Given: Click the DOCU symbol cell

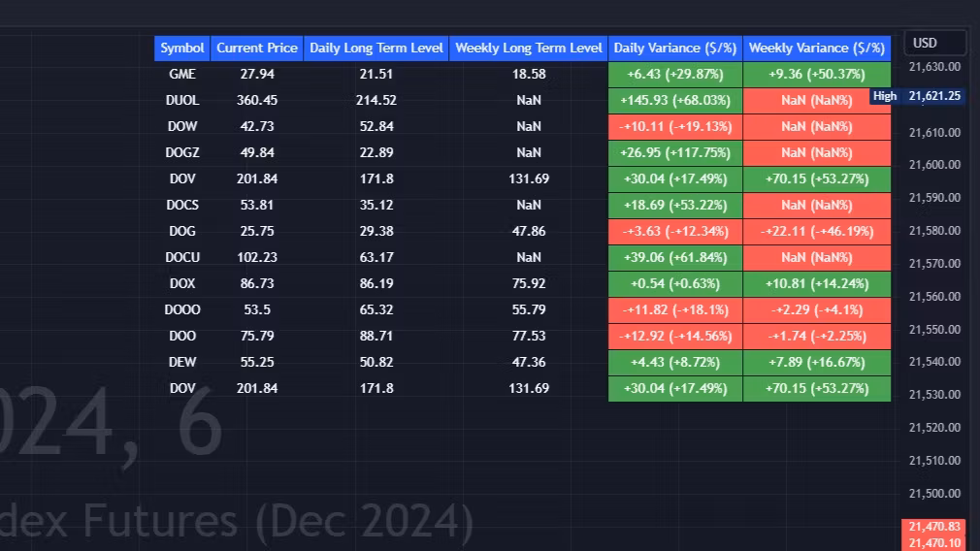Looking at the screenshot, I should [x=182, y=257].
